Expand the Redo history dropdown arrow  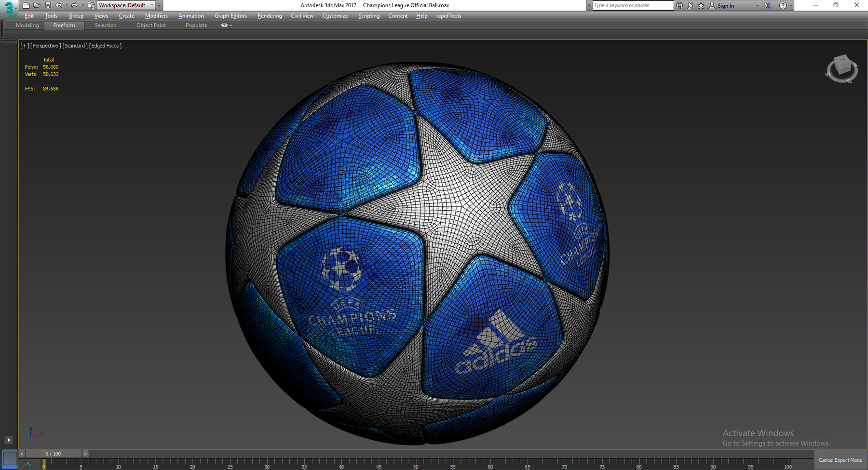(82, 5)
